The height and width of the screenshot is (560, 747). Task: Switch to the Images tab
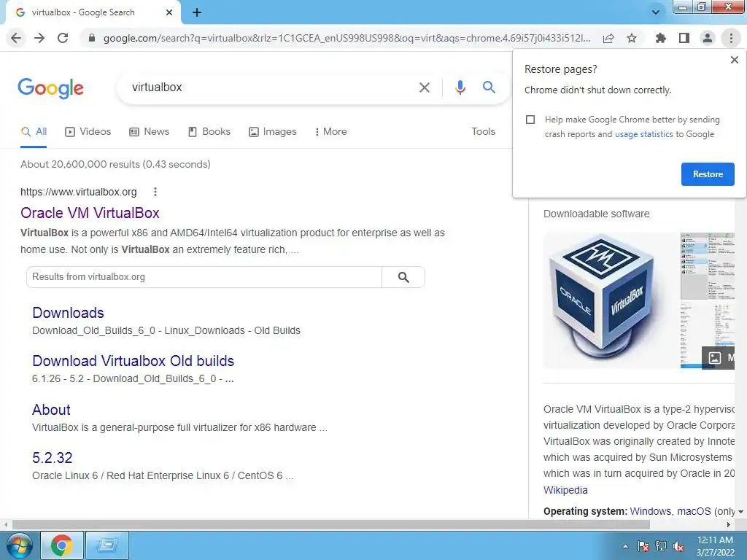(273, 132)
